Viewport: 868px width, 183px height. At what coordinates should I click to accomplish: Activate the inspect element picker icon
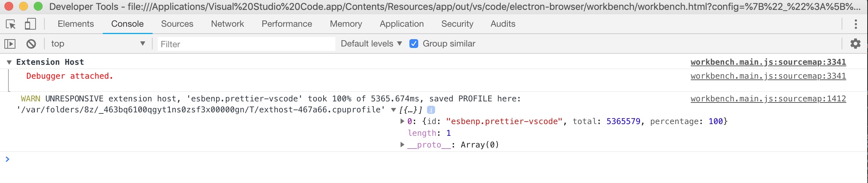tap(11, 24)
